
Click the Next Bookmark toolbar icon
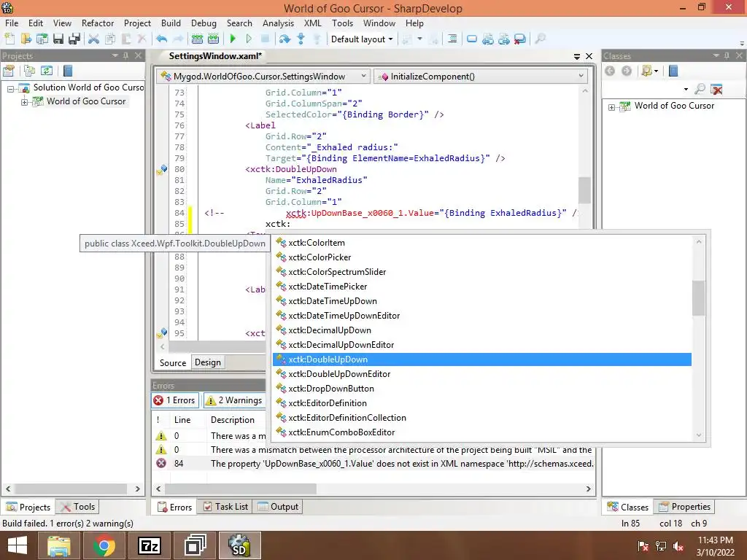(504, 39)
